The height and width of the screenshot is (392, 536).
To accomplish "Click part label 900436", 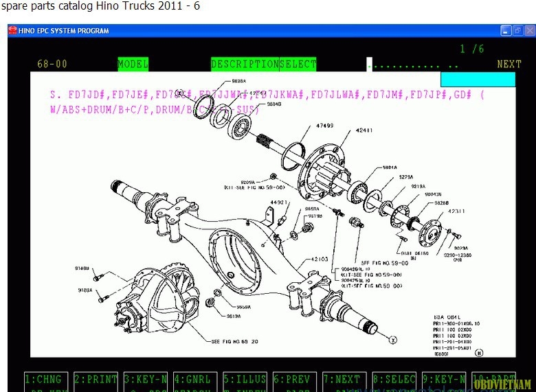I will coord(433,194).
